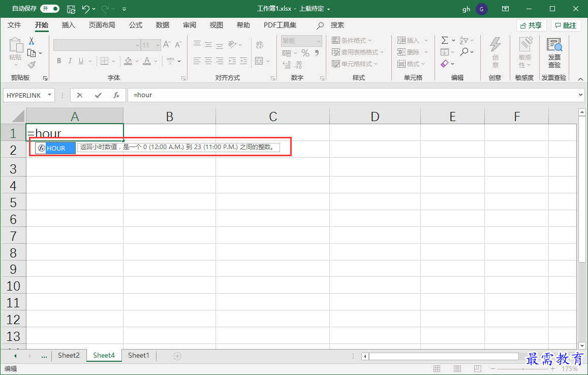Switch to the Sheet1 tab
The height and width of the screenshot is (375, 588).
pyautogui.click(x=138, y=356)
